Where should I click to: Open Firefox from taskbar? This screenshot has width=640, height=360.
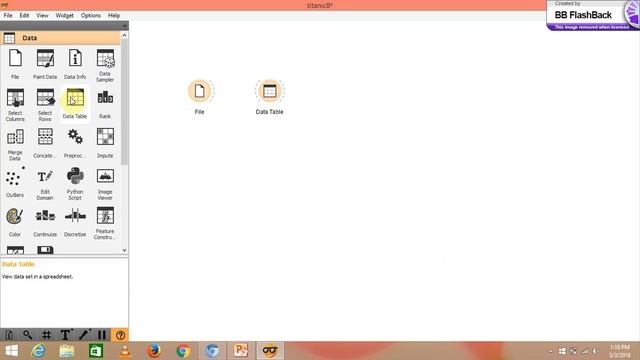click(x=154, y=351)
